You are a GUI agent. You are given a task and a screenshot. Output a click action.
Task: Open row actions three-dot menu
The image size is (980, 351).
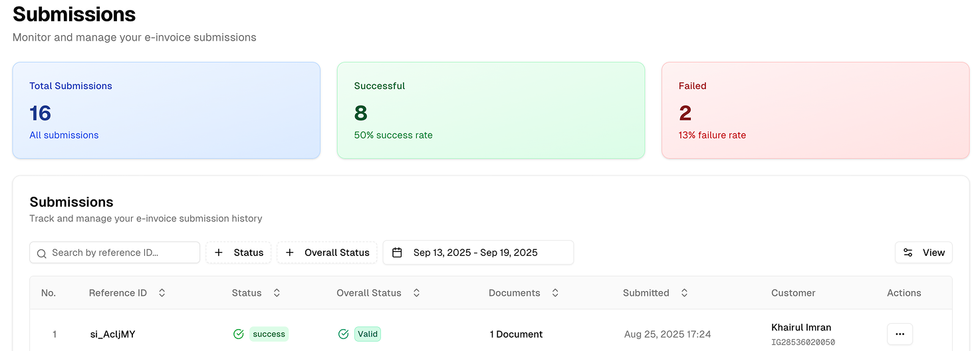pyautogui.click(x=900, y=334)
